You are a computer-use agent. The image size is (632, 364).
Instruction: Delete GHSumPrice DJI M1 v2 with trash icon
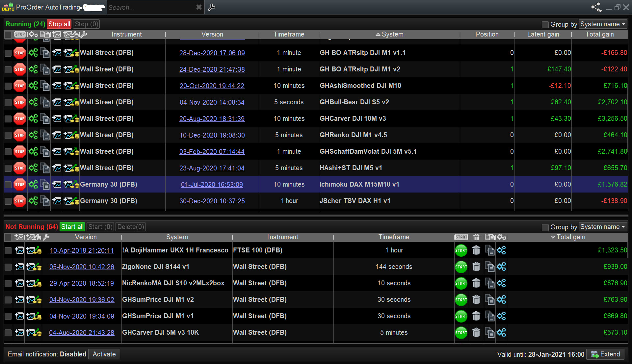476,299
